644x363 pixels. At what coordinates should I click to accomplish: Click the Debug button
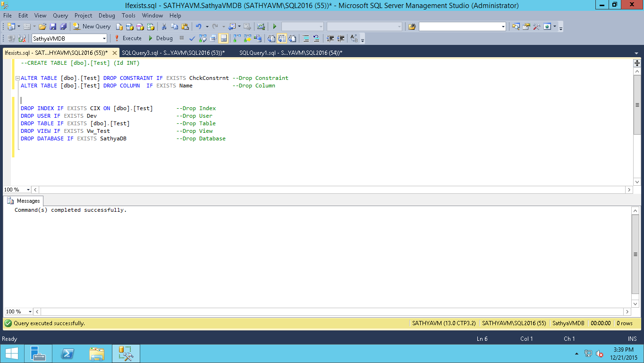point(160,38)
